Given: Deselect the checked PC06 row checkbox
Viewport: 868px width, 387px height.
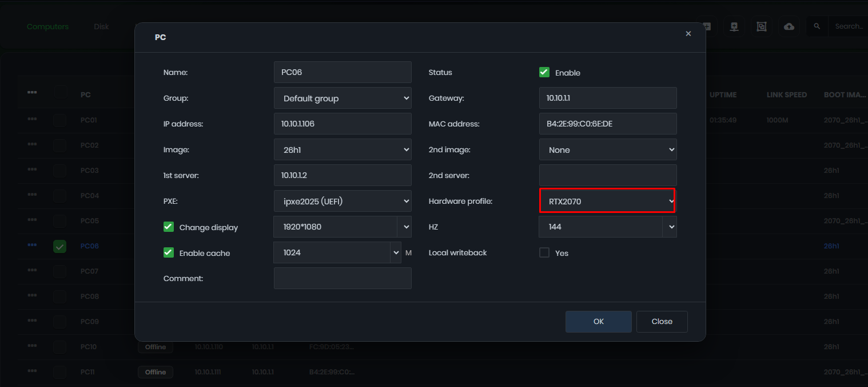Looking at the screenshot, I should tap(60, 246).
